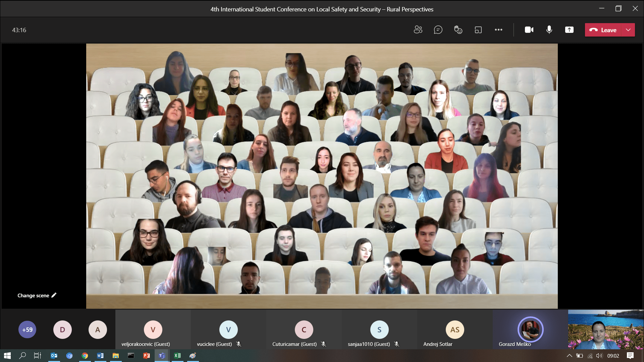Viewport: 644px width, 362px height.
Task: Show hidden system tray icons
Action: [x=569, y=356]
